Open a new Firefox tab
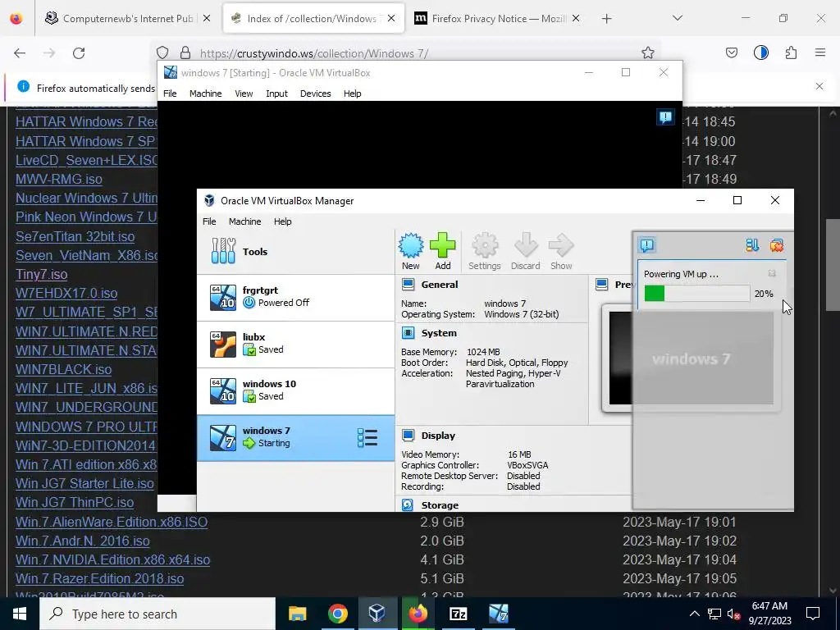This screenshot has height=630, width=840. pos(606,19)
